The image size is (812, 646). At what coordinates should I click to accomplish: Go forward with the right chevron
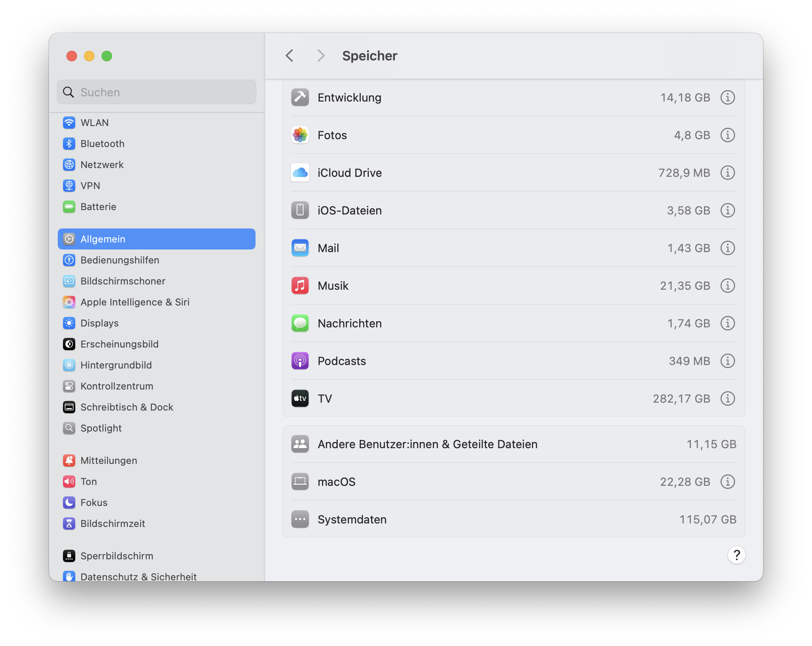point(321,56)
